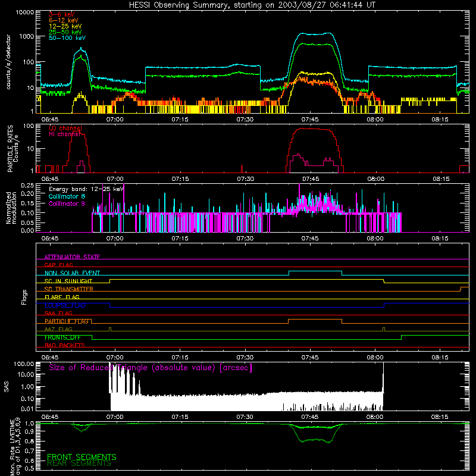Click the yellow 12-25 keV legend entry

tap(65, 26)
